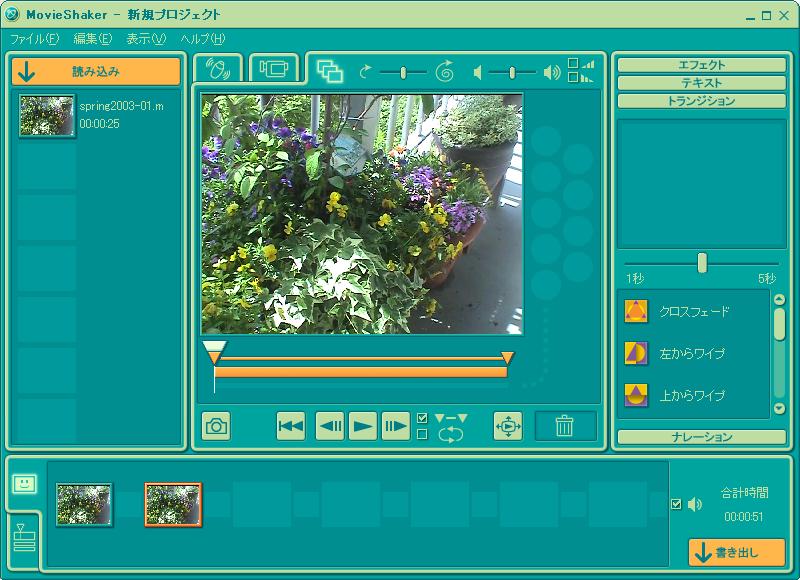Click the trim range markers icon

[451, 418]
